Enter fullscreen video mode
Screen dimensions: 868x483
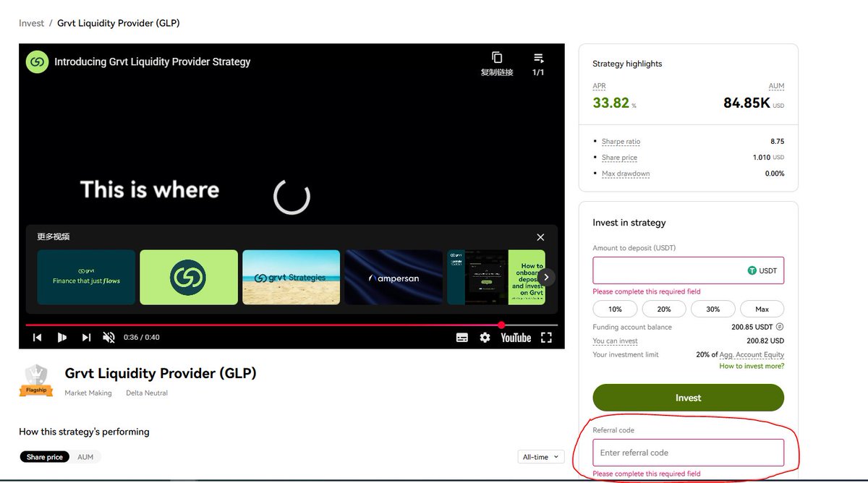tap(546, 338)
